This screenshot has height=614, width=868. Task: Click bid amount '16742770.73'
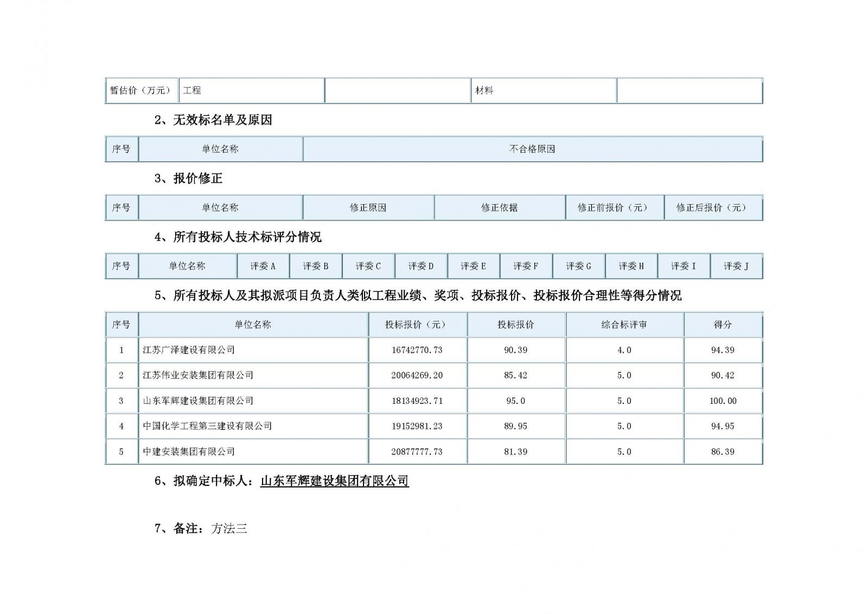tap(417, 350)
